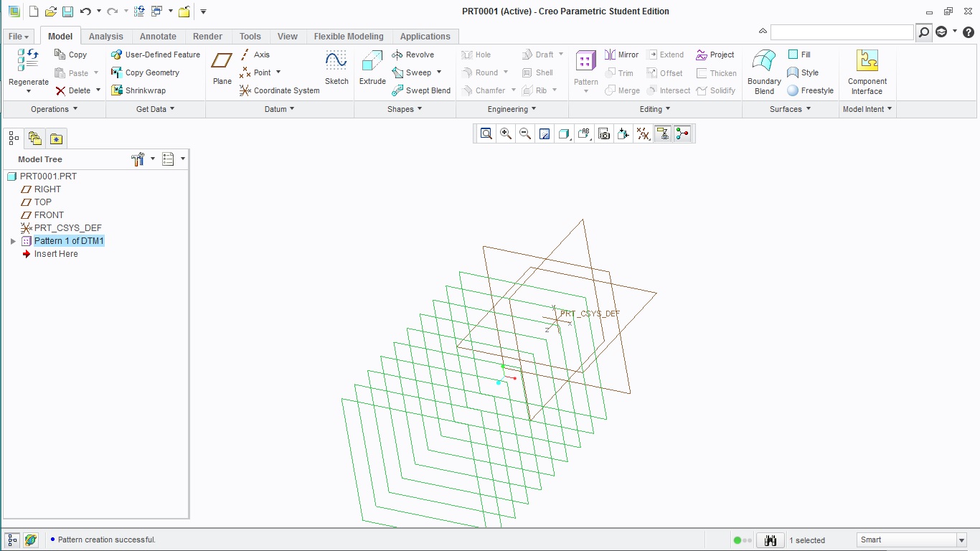The height and width of the screenshot is (551, 980).
Task: Click the Copy Geometry button
Action: coord(145,72)
